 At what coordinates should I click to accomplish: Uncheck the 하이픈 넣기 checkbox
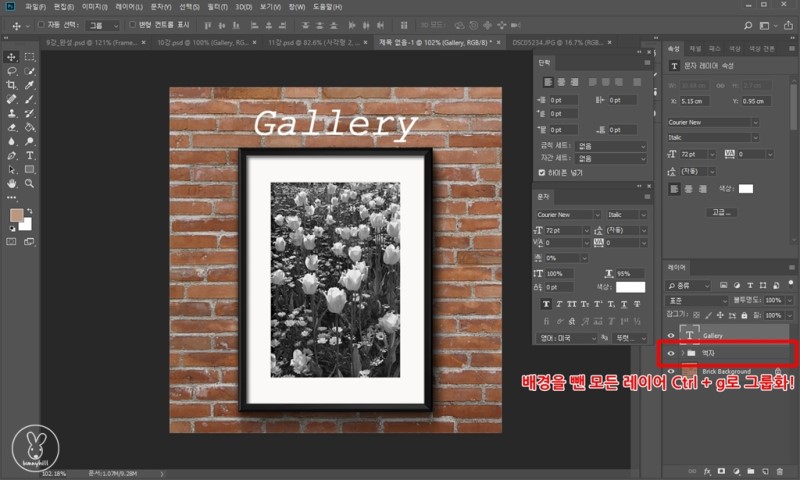pyautogui.click(x=543, y=173)
